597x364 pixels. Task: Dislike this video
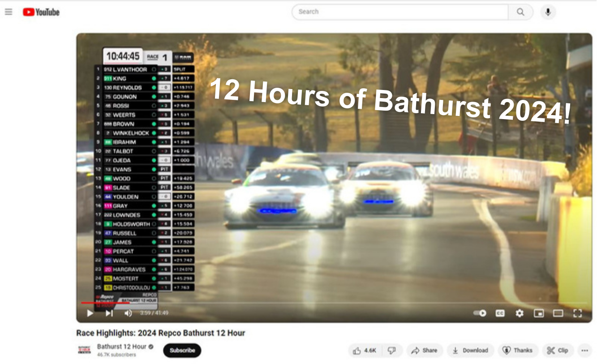(x=392, y=351)
